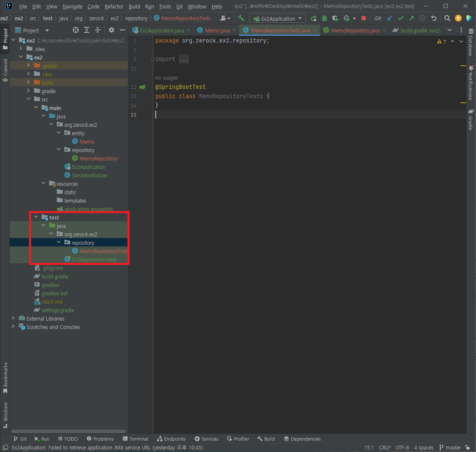Toggle the Commit tool window stripe button
476x452 pixels.
[5, 70]
